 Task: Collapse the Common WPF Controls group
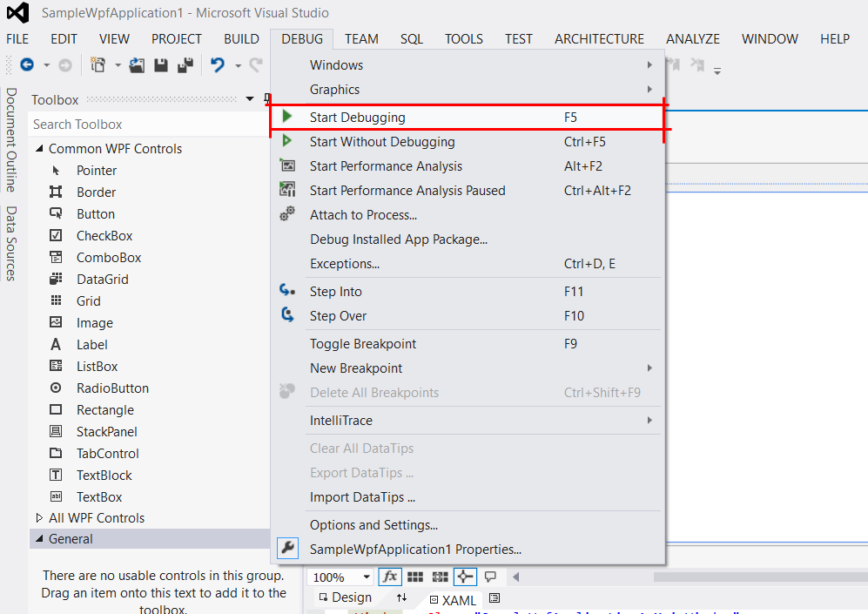(39, 148)
